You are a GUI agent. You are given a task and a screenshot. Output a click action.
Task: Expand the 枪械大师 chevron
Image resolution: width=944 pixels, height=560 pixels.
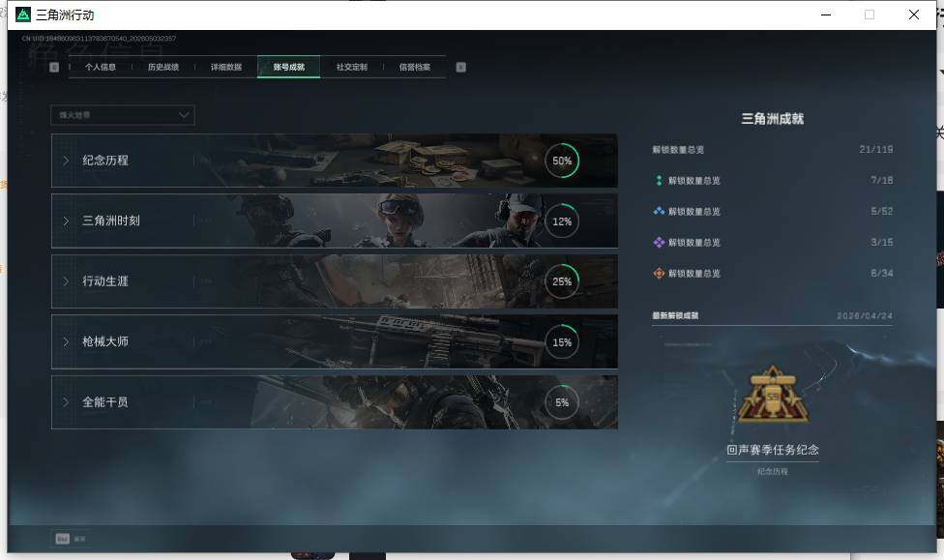tap(66, 341)
